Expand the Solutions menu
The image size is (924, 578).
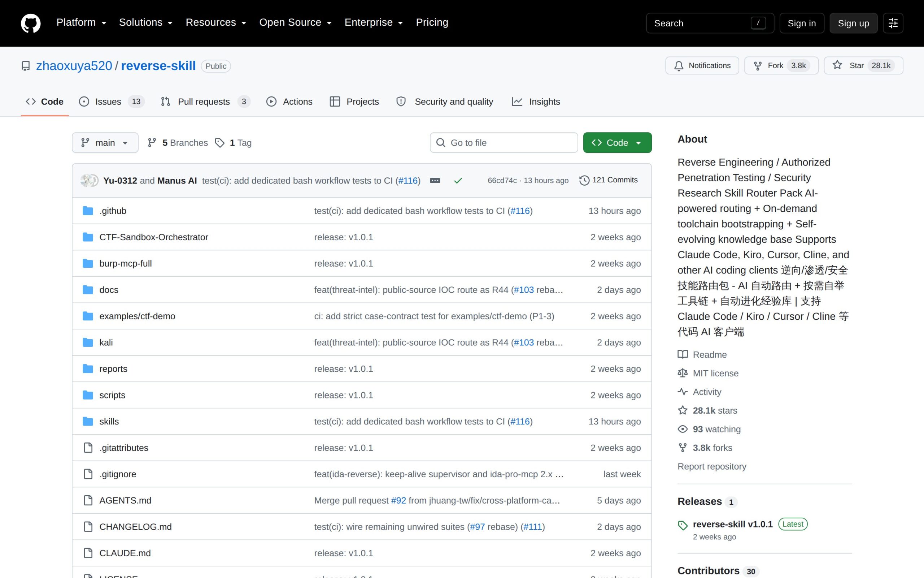coord(146,22)
